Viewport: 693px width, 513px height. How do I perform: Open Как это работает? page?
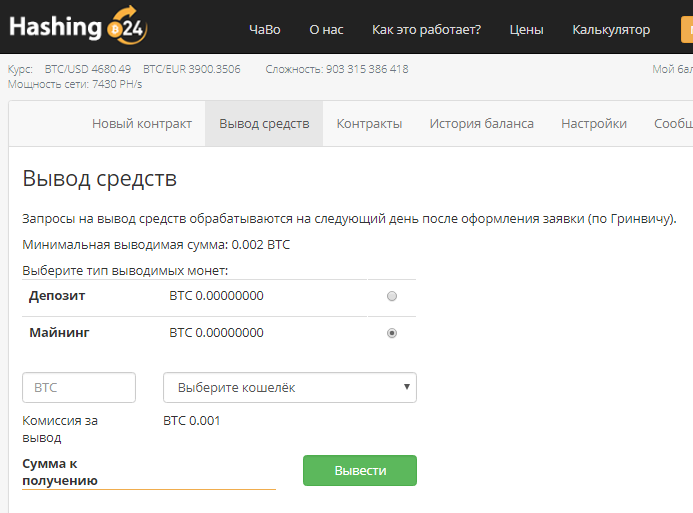426,30
